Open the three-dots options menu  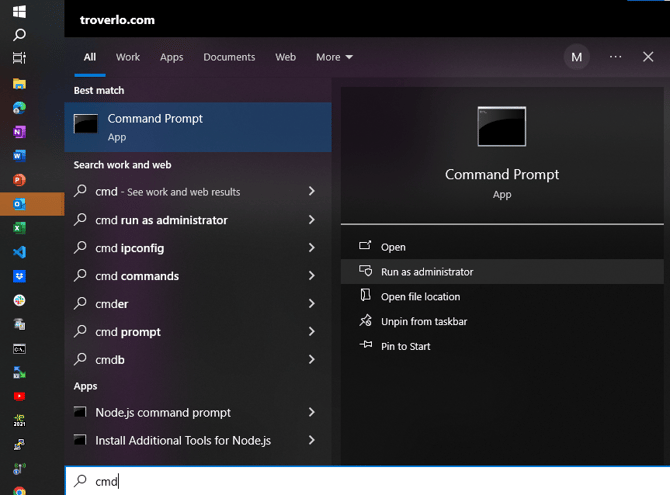coord(615,57)
